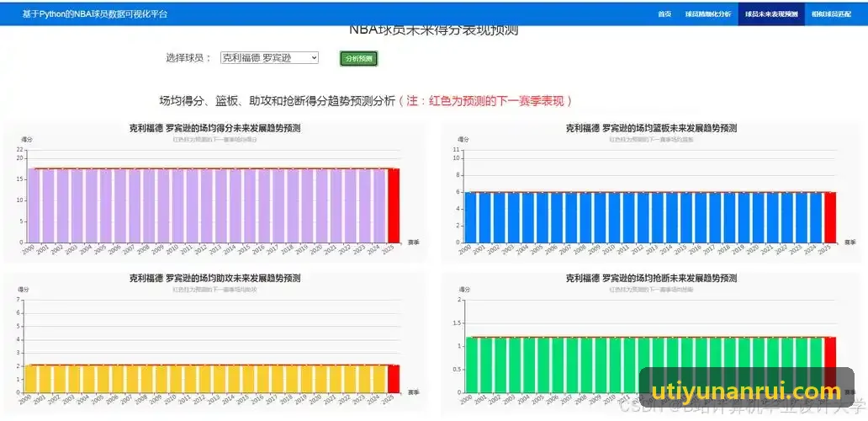Image resolution: width=868 pixels, height=421 pixels.
Task: Click the yellow 2024 bar in assists chart
Action: click(x=378, y=379)
